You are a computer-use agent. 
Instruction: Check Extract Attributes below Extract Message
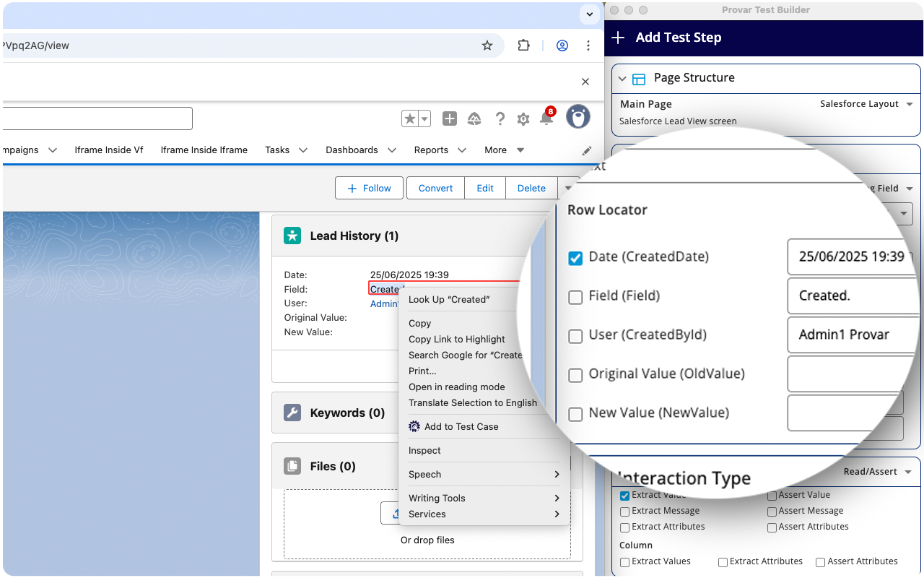[x=624, y=527]
